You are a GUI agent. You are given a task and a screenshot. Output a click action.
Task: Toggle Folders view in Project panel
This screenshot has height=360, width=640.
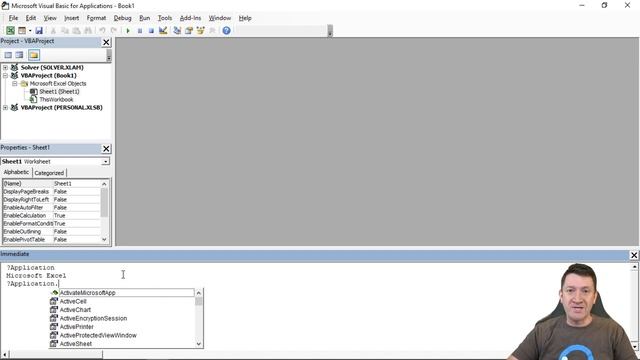coord(33,55)
